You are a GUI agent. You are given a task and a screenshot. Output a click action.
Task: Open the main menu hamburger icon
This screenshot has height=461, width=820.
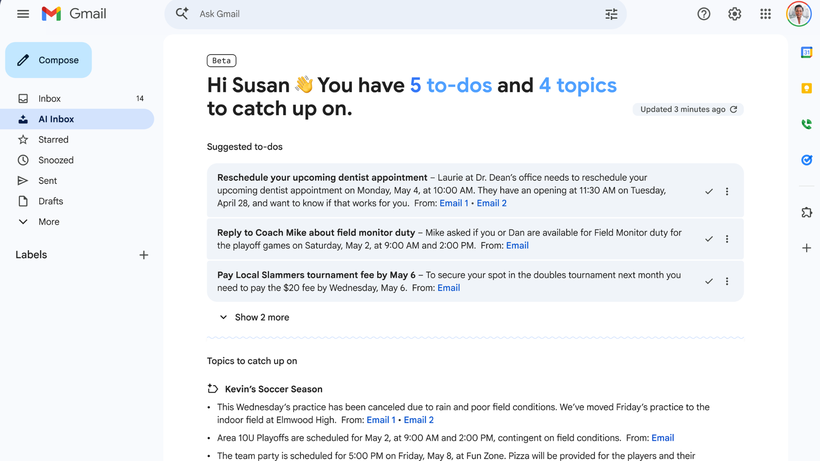point(23,14)
